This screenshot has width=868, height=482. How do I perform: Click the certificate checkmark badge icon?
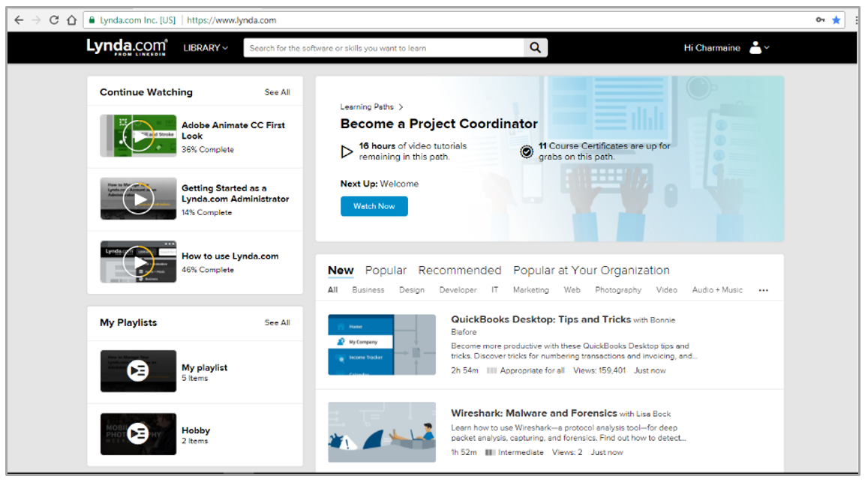pos(527,151)
